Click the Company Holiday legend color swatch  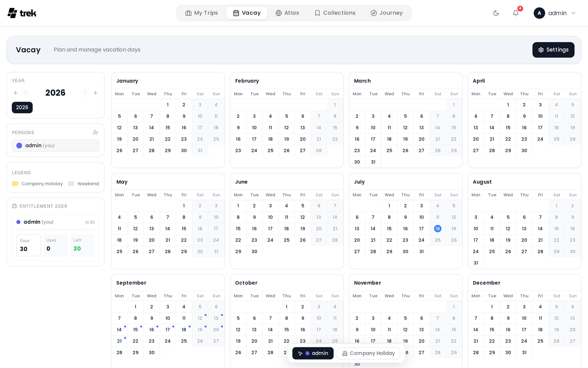point(15,184)
